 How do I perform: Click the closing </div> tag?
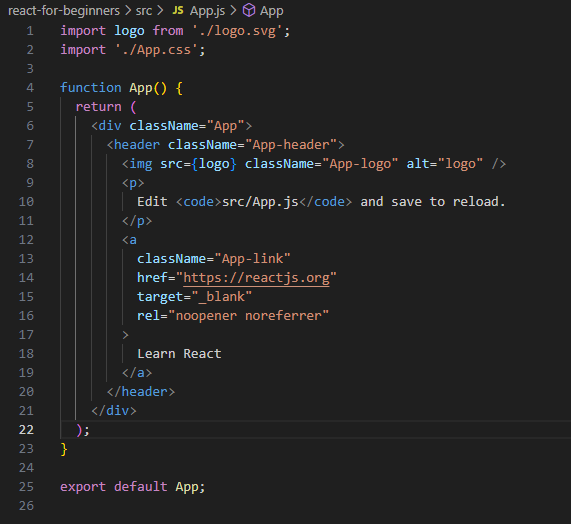click(114, 411)
